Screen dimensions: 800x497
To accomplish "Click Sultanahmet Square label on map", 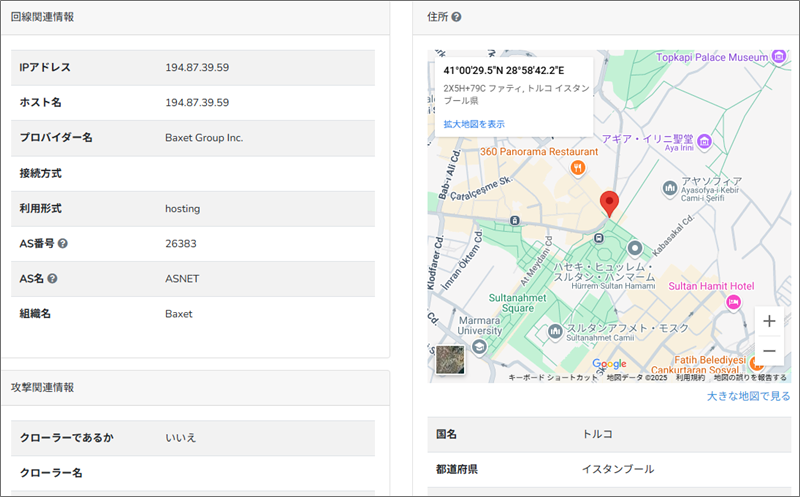I will point(517,303).
